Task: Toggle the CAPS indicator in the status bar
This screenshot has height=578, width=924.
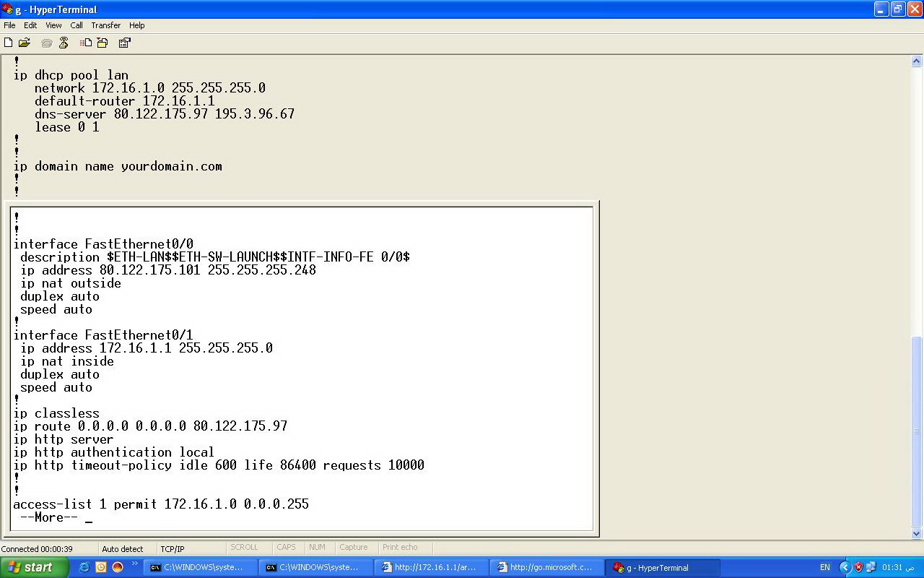Action: pyautogui.click(x=286, y=548)
